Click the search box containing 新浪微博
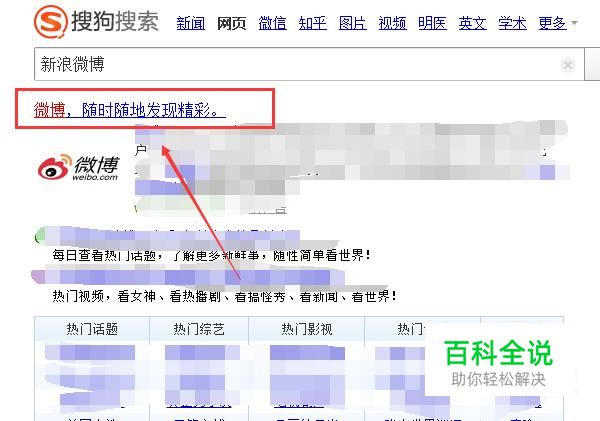The height and width of the screenshot is (421, 600). coord(309,64)
